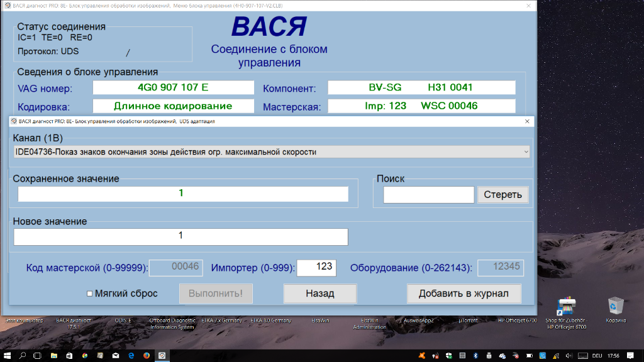Click the Стереть button beside search
644x362 pixels.
click(502, 195)
